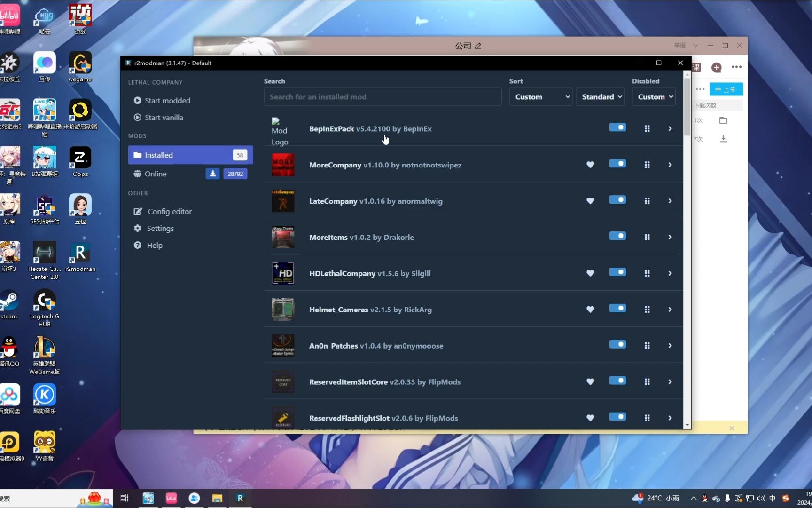Click the round plus button in background window

pos(716,67)
